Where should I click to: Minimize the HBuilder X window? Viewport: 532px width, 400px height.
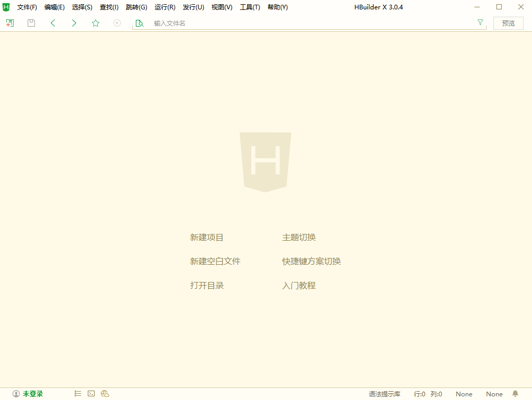click(x=477, y=7)
